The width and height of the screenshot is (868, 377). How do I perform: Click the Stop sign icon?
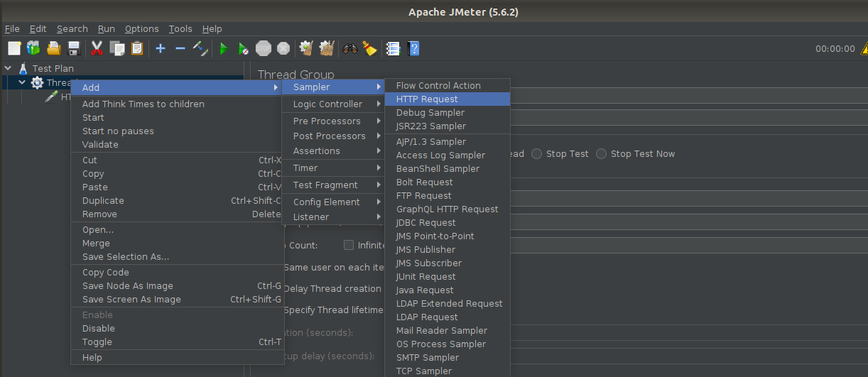pos(264,48)
